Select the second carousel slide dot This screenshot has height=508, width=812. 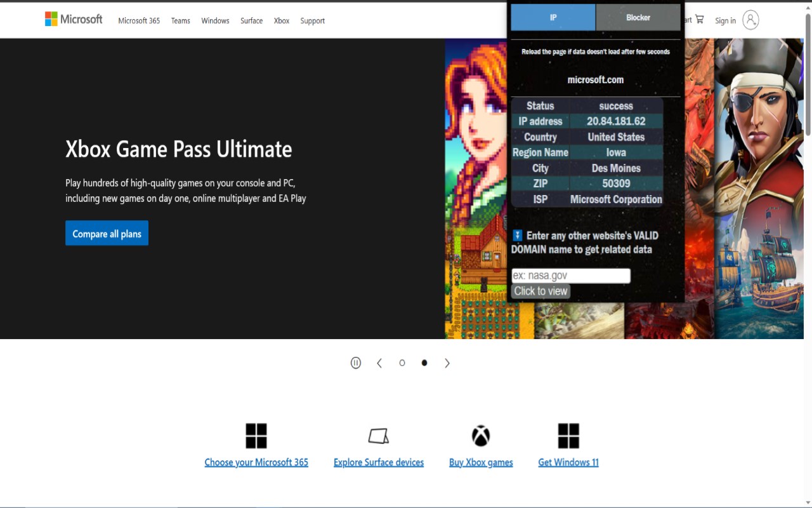tap(424, 363)
